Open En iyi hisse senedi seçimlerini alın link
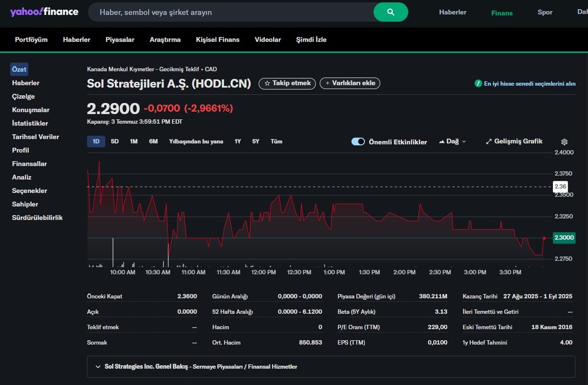588x385 pixels. coord(529,84)
